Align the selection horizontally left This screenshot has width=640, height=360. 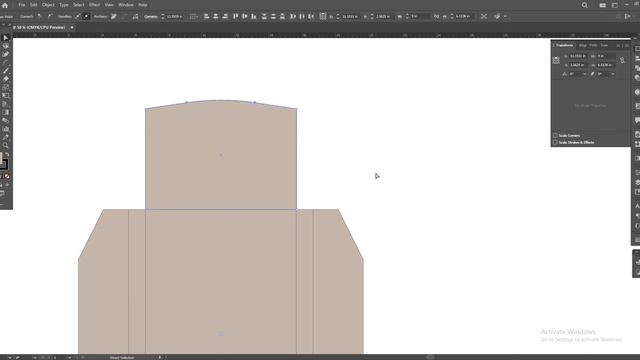[207, 16]
